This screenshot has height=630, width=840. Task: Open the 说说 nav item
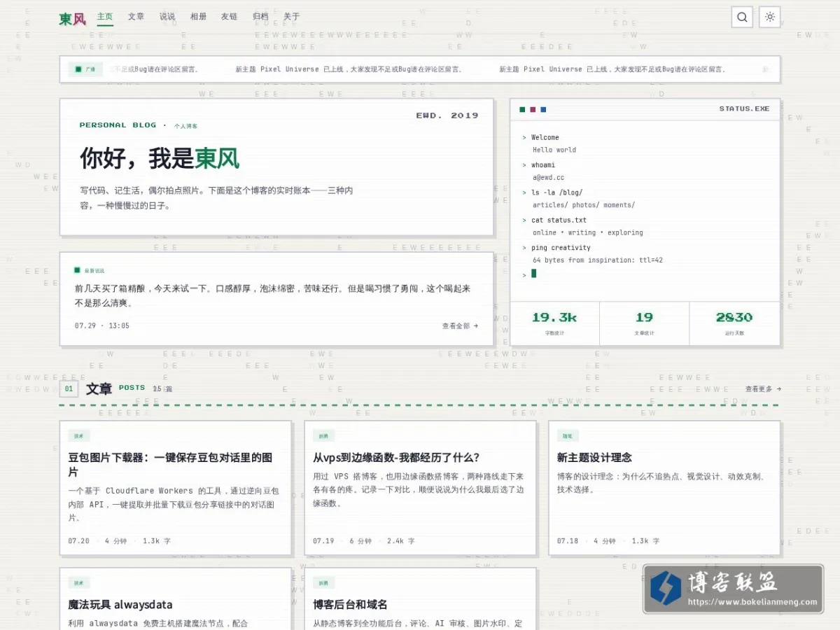pos(167,17)
